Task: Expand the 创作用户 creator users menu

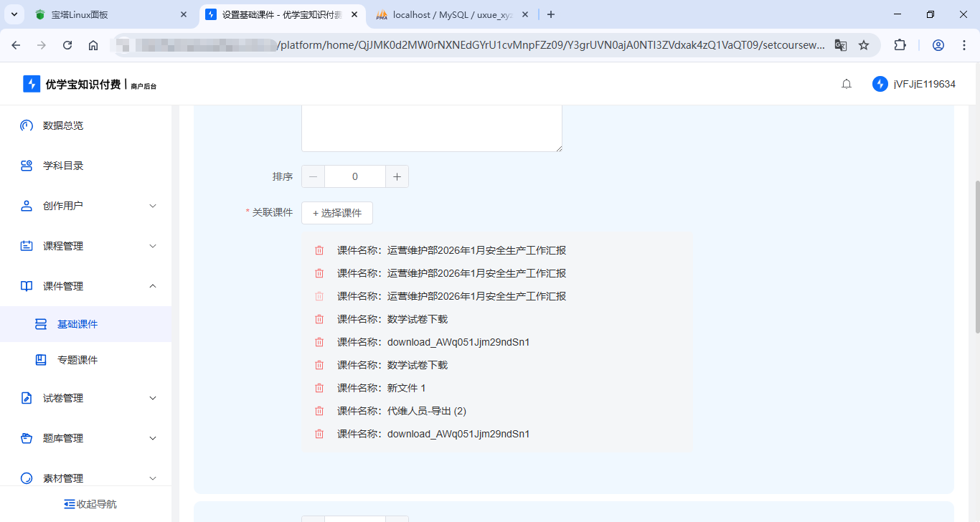Action: click(152, 206)
